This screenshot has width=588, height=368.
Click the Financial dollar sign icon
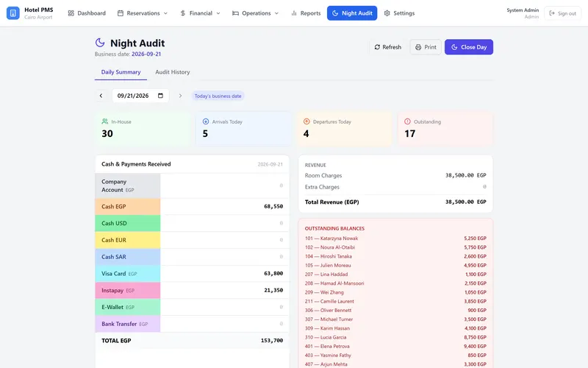pyautogui.click(x=182, y=13)
